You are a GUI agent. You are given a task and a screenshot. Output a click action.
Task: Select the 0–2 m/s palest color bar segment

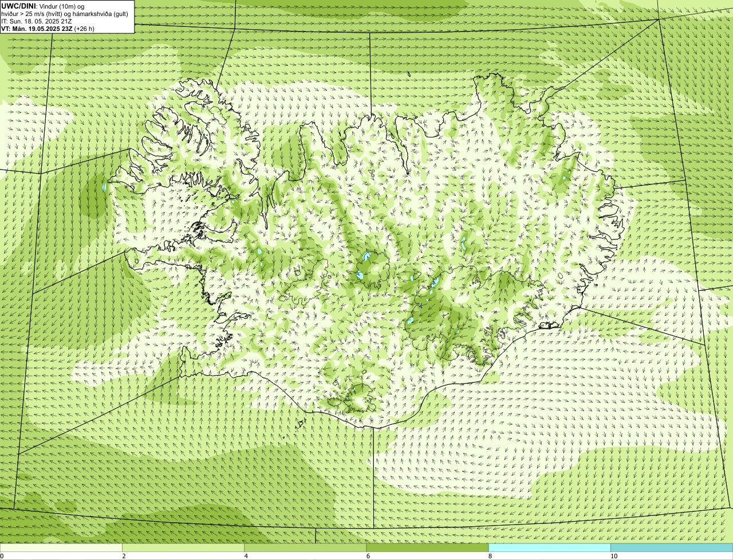pyautogui.click(x=61, y=548)
